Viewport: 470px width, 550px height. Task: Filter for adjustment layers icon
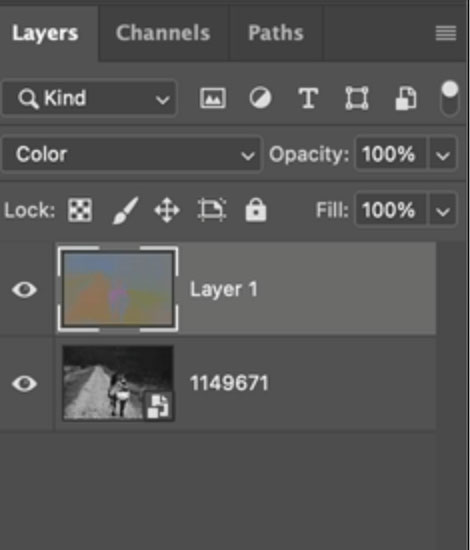pos(260,98)
